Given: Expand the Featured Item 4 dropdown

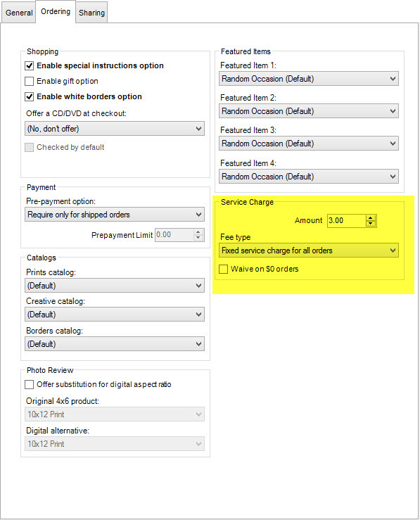Looking at the screenshot, I should (x=309, y=177).
